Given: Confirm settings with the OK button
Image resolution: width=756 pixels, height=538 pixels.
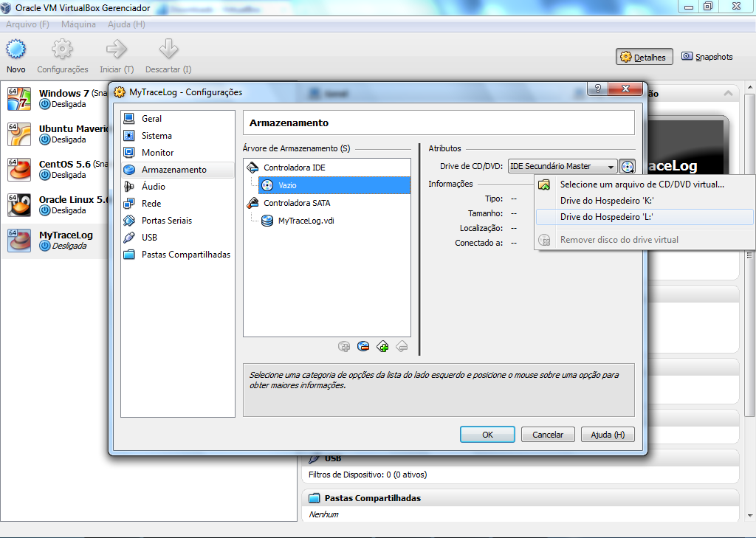Looking at the screenshot, I should 487,434.
